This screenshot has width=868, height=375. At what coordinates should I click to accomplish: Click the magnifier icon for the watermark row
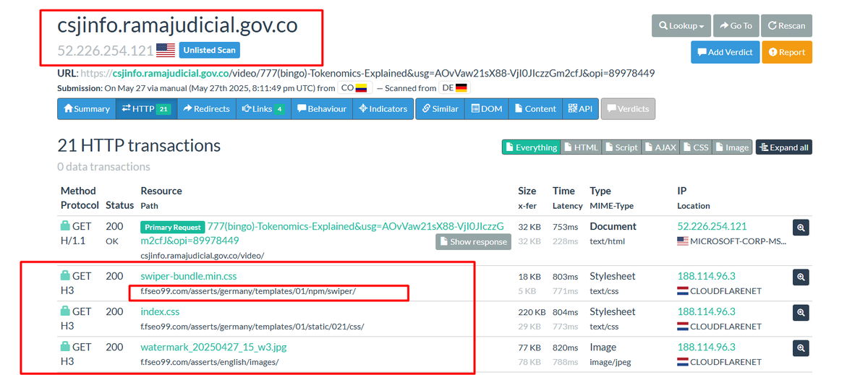pos(801,348)
